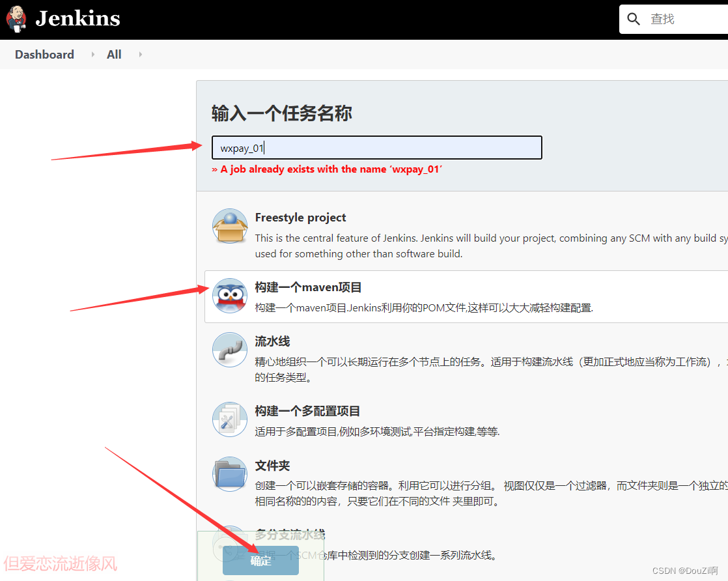The image size is (728, 581).
Task: Click the maven project POM description text
Action: point(424,307)
